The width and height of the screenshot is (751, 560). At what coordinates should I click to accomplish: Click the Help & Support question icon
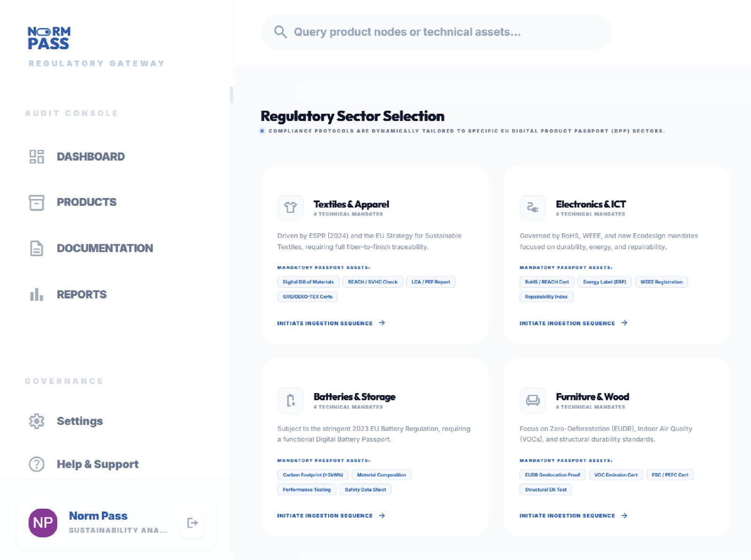coord(37,464)
